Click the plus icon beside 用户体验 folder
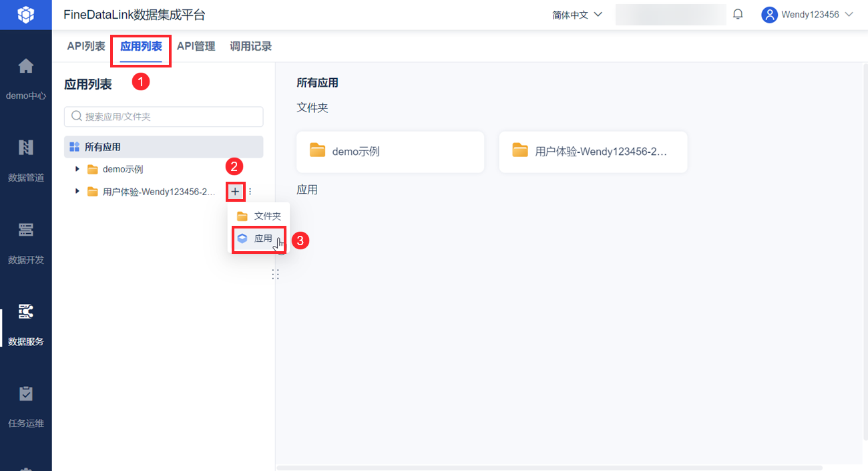The image size is (868, 471). pos(235,192)
